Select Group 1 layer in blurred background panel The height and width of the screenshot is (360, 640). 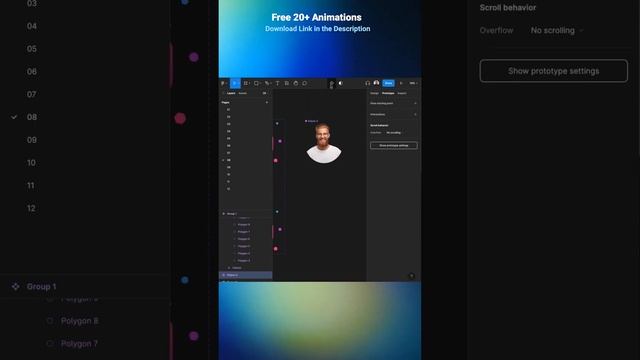(x=41, y=287)
